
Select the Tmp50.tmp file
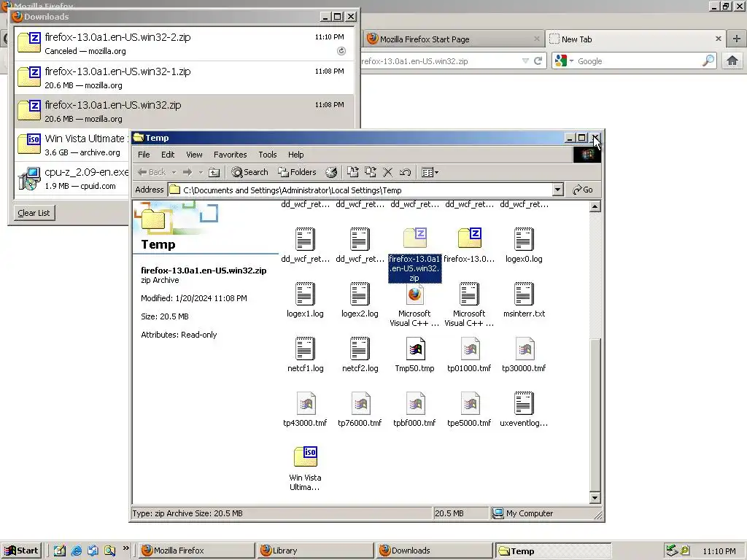414,355
